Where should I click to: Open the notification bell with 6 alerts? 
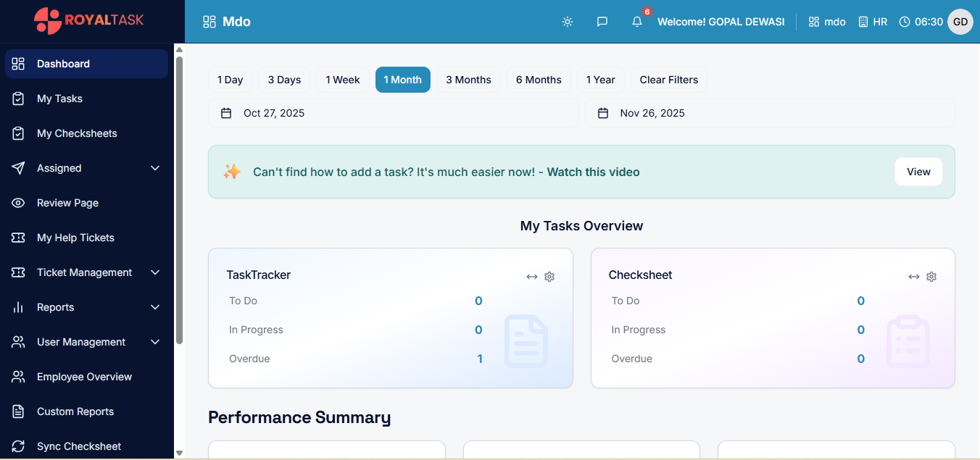point(636,22)
